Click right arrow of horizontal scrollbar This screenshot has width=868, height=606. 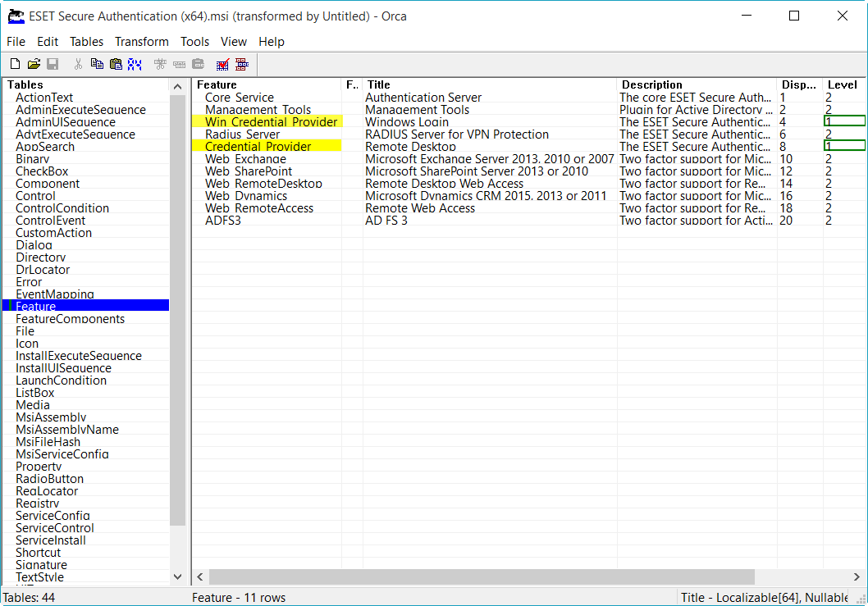[x=857, y=577]
